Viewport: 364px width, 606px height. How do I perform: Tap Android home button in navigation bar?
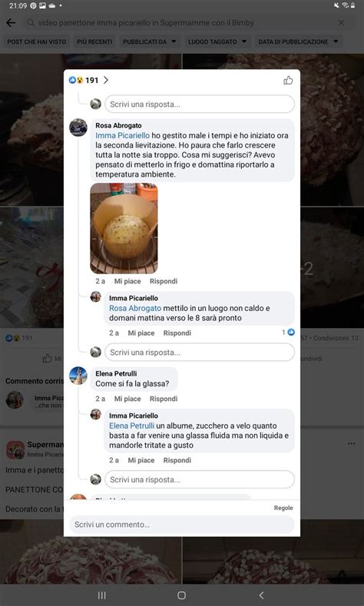(x=181, y=595)
